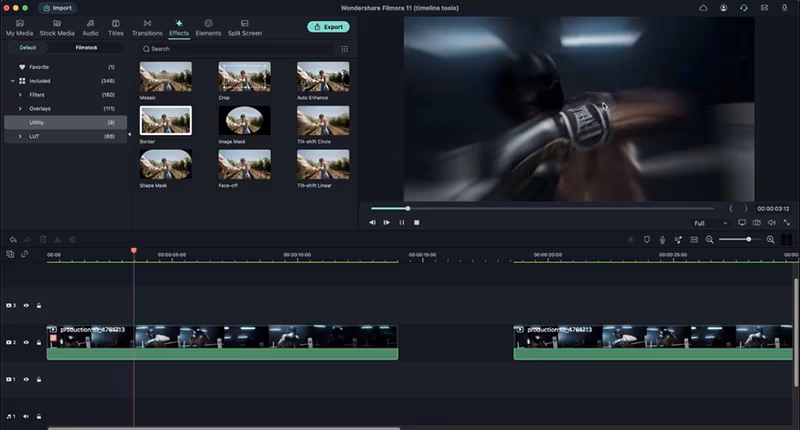Switch to the Transitions tab
800x430 pixels.
(x=147, y=28)
